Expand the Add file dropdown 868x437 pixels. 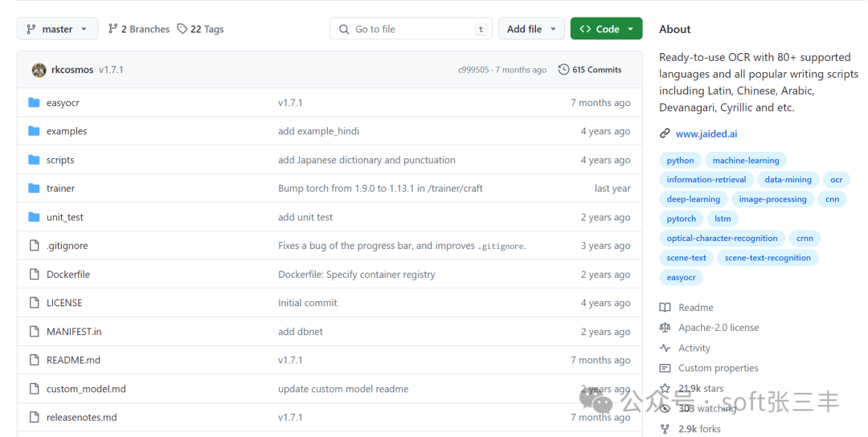pos(531,29)
